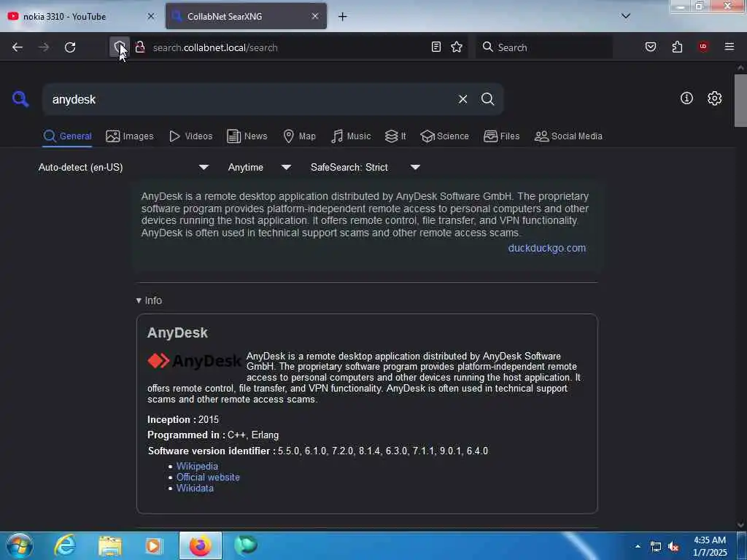Click the muted volume tray icon
The height and width of the screenshot is (560, 747).
pyautogui.click(x=673, y=547)
